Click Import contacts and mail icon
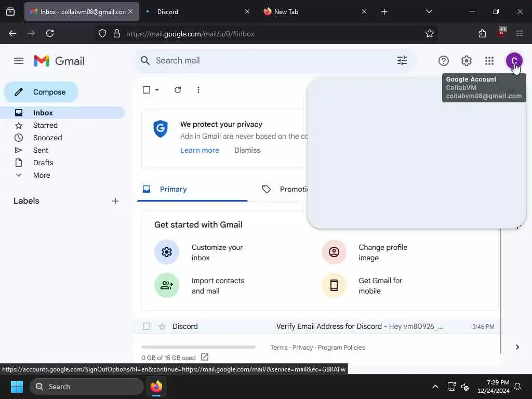 click(x=167, y=285)
